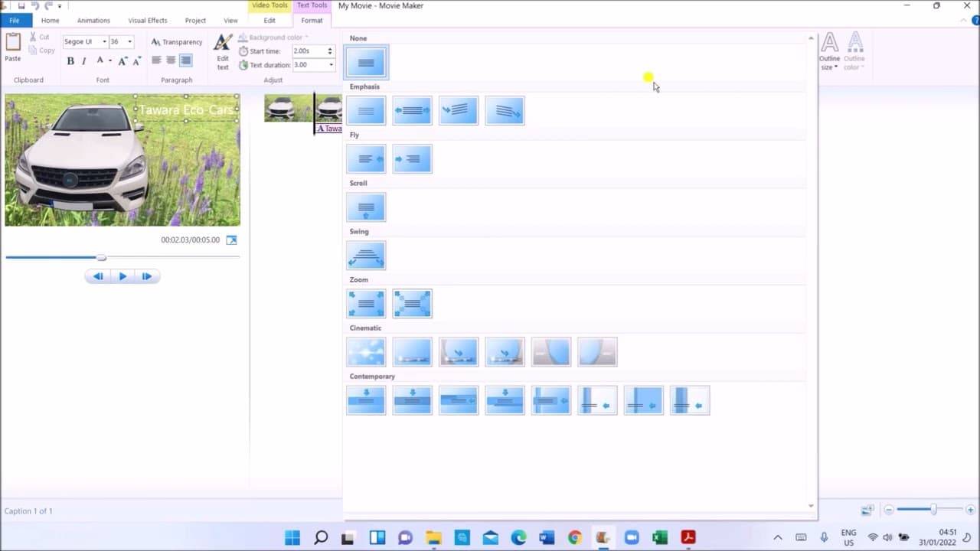
Task: Select the second Zoom text effect
Action: tap(412, 303)
